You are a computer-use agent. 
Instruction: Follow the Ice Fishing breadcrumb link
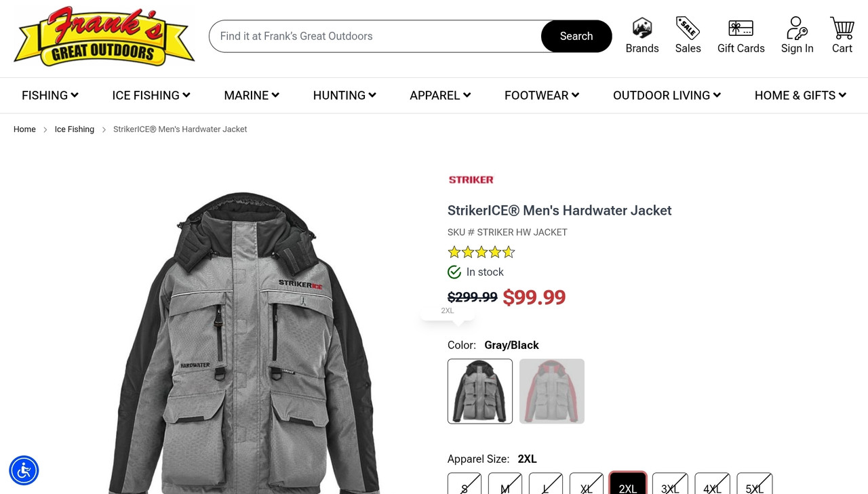tap(75, 129)
